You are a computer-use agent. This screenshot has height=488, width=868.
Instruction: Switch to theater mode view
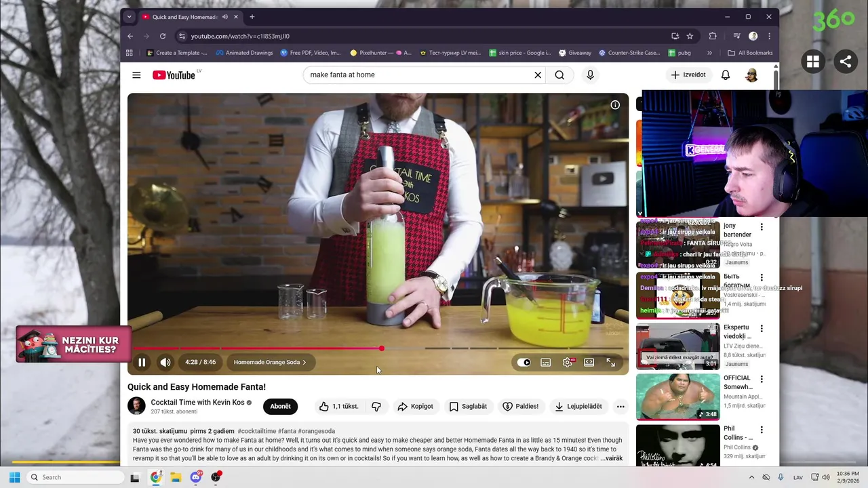coord(589,363)
